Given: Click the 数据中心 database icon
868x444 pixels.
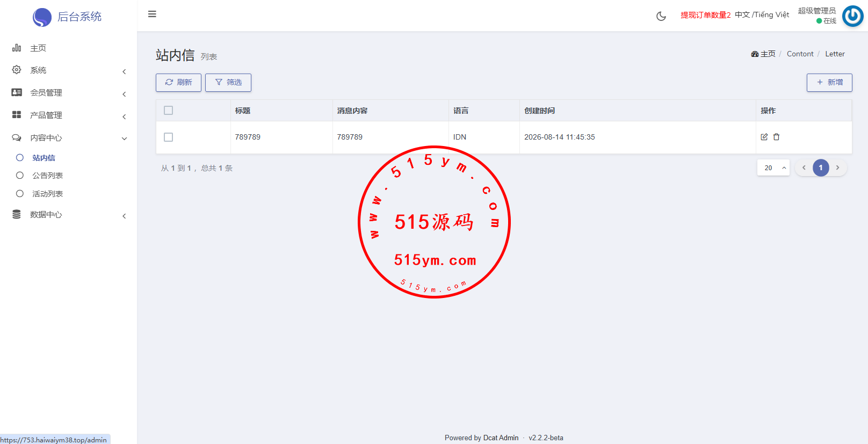Looking at the screenshot, I should click(x=17, y=214).
